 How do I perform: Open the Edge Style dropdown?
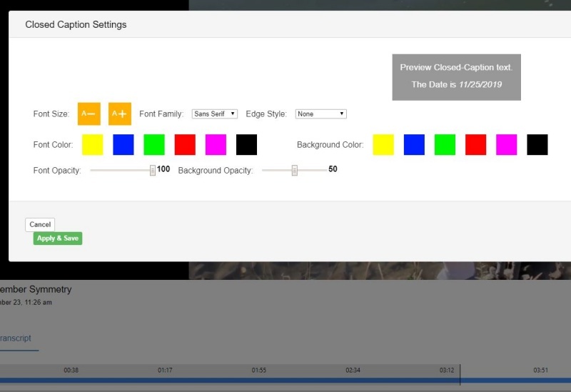[x=320, y=114]
